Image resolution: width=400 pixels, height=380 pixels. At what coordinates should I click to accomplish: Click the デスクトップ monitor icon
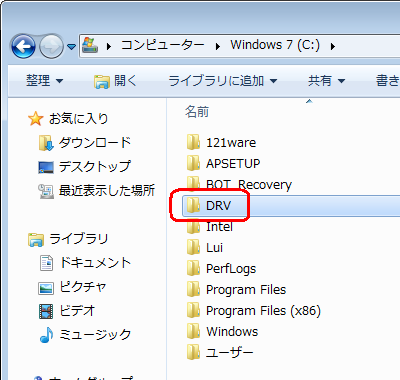click(x=46, y=167)
